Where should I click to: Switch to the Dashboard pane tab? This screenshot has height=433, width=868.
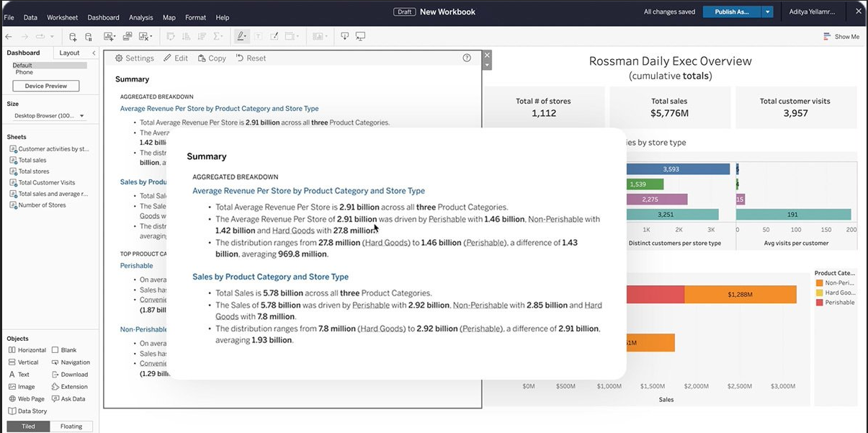coord(24,53)
